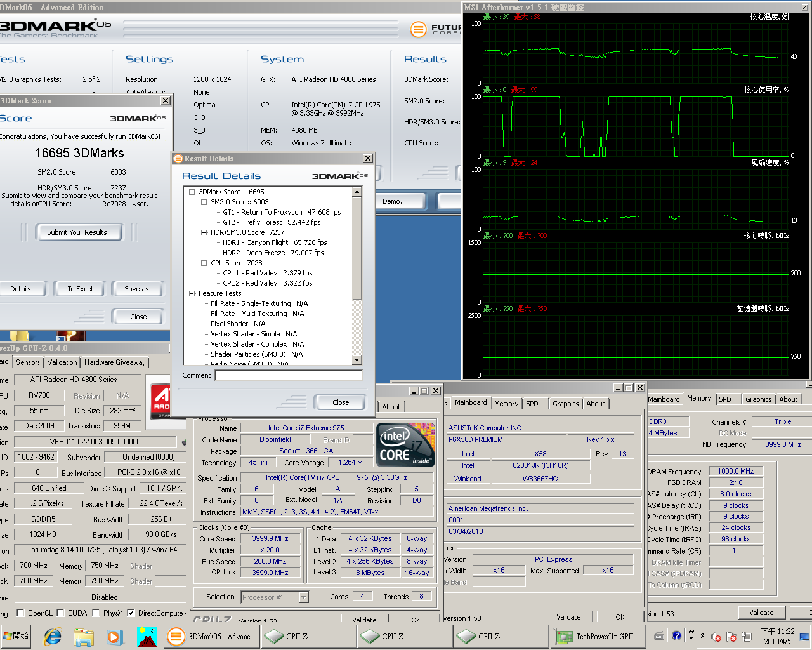
Task: Click into the Comment input field
Action: point(289,376)
